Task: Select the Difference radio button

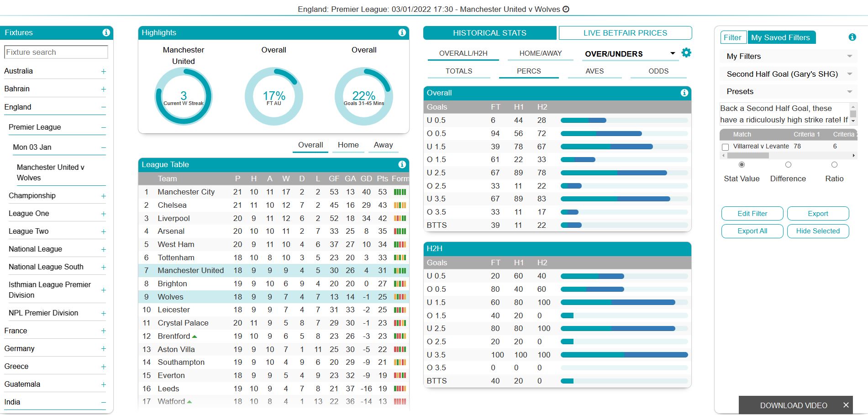Action: [788, 165]
